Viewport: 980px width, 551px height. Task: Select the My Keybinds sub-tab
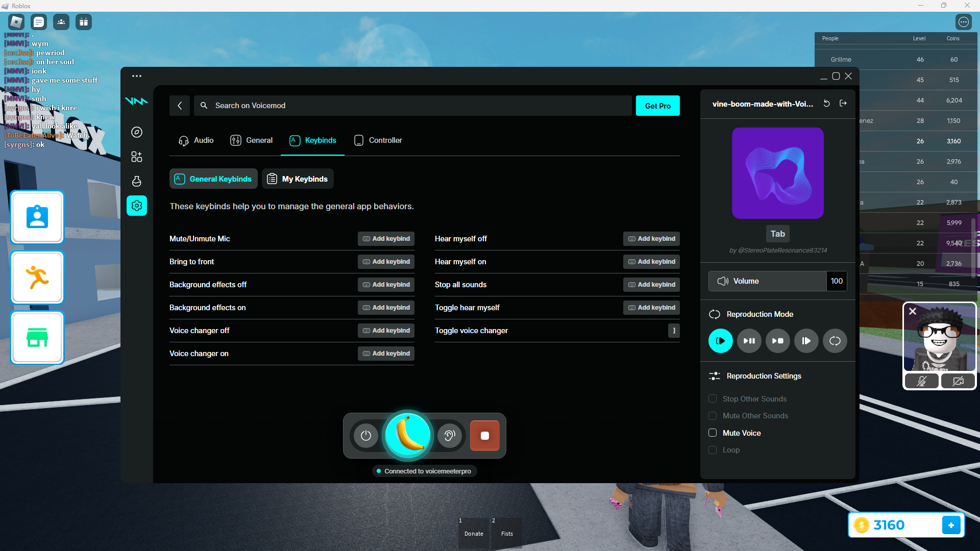coord(298,179)
